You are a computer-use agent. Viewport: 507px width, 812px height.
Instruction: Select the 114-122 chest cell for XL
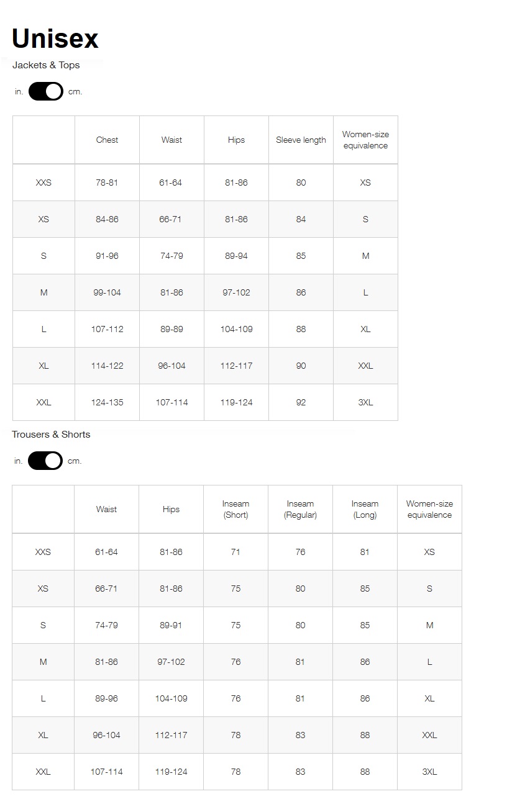click(x=107, y=366)
